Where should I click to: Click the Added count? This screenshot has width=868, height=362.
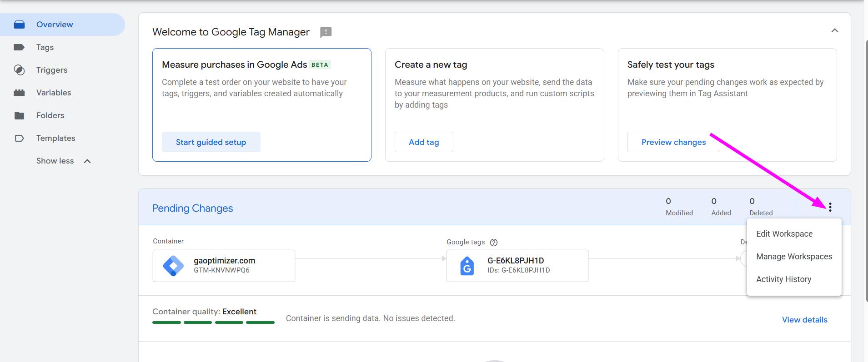(x=721, y=207)
